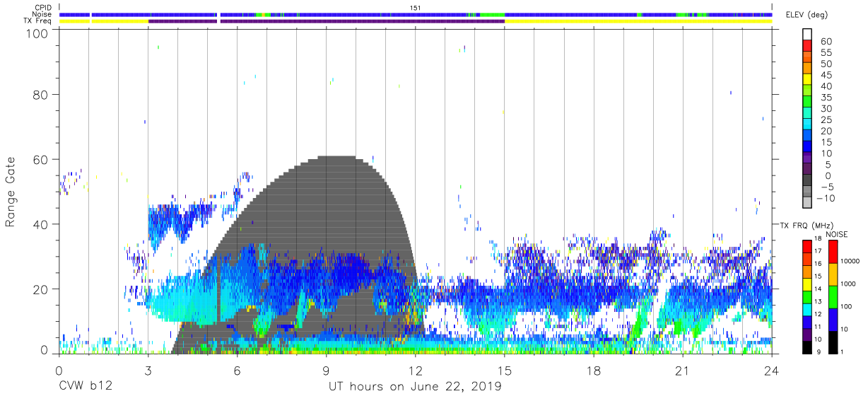Click the amber swatch in NOISE colorbar
868x401 pixels.
click(x=832, y=274)
